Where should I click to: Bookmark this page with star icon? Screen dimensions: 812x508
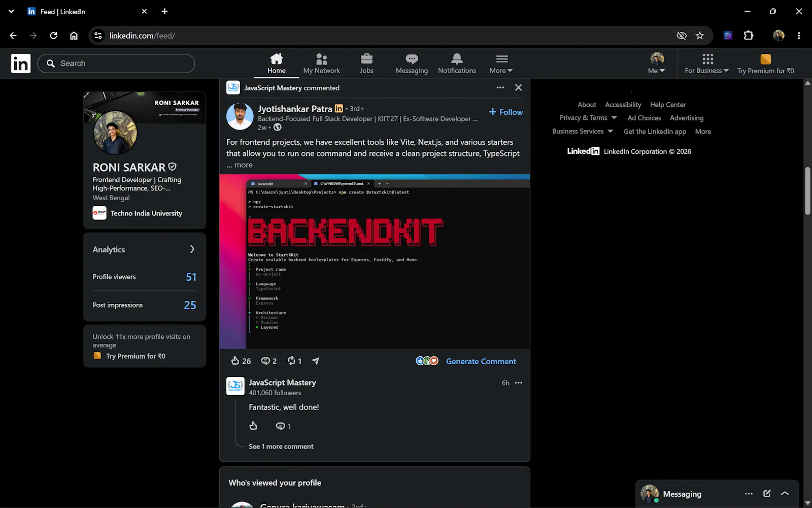click(x=700, y=36)
